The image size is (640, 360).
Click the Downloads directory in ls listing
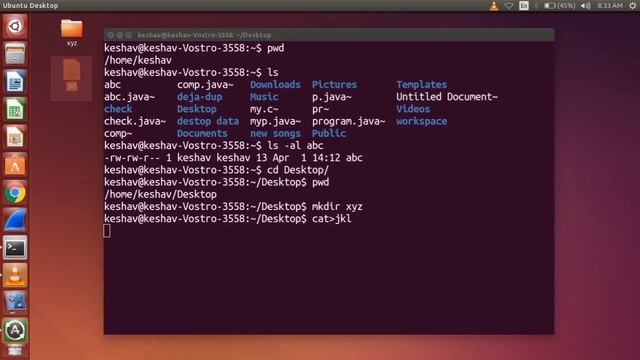click(276, 84)
